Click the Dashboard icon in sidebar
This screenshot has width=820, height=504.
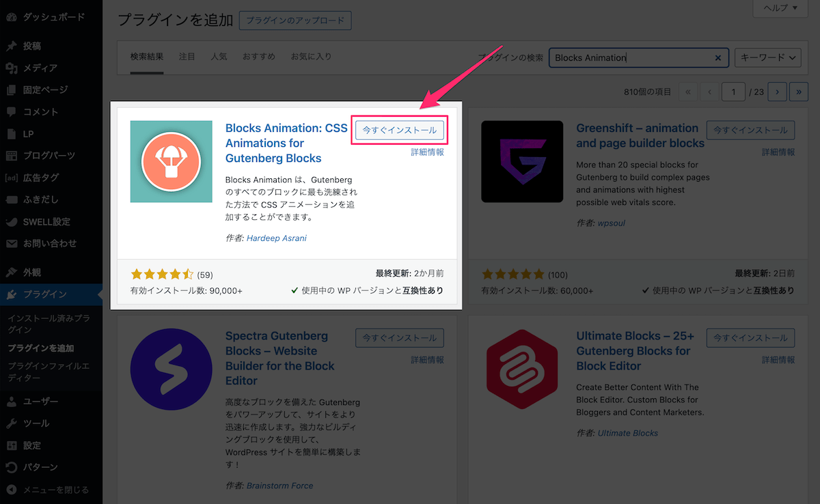click(12, 17)
